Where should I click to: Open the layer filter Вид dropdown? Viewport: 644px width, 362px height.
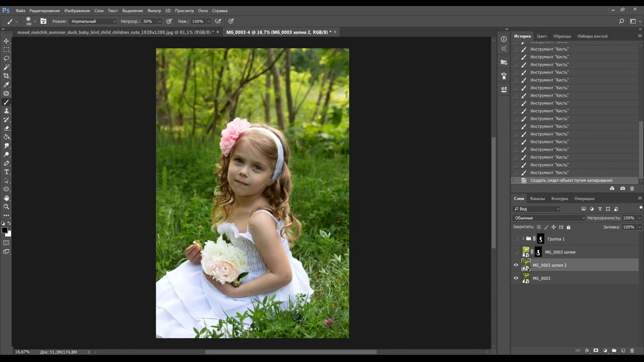tap(536, 209)
